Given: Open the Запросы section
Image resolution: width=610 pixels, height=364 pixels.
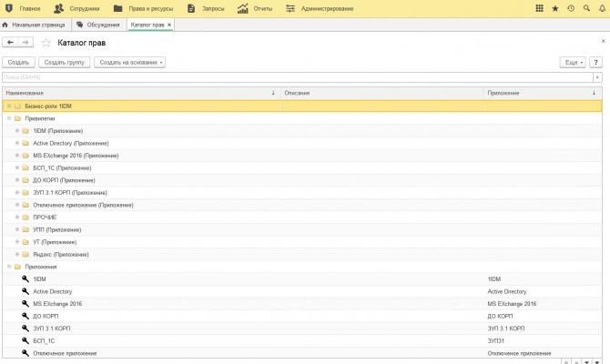Looking at the screenshot, I should point(206,8).
